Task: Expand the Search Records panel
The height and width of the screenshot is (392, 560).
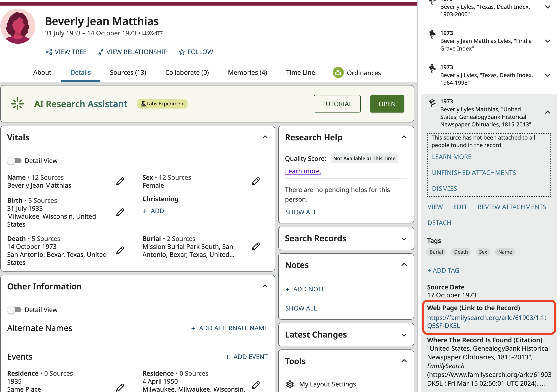Action: [x=404, y=239]
